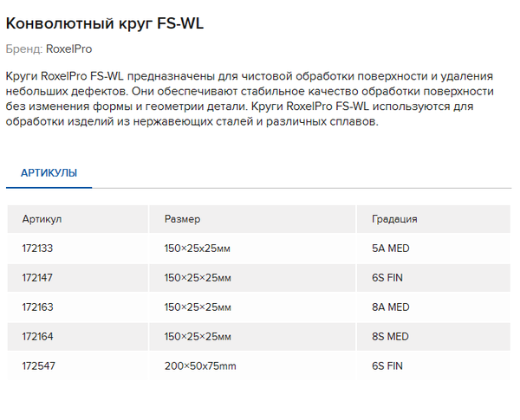This screenshot has width=520, height=420.
Task: Click the Размер column header
Action: [182, 219]
